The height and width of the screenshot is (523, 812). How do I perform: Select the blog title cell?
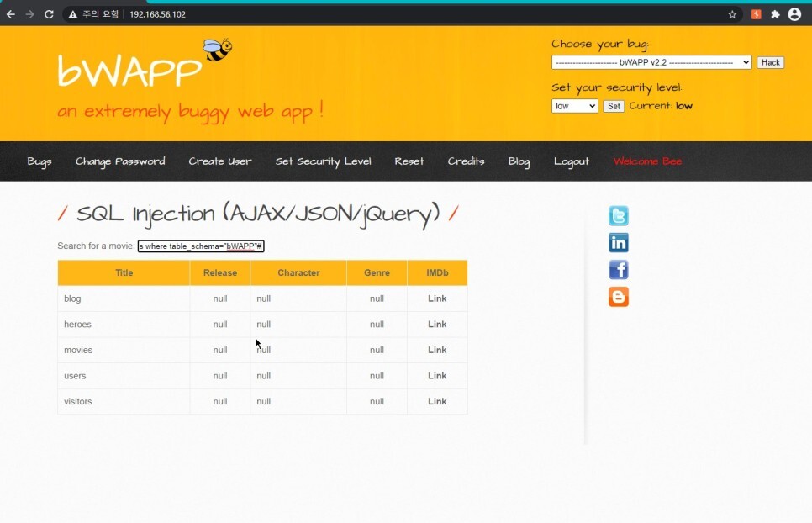pos(124,298)
